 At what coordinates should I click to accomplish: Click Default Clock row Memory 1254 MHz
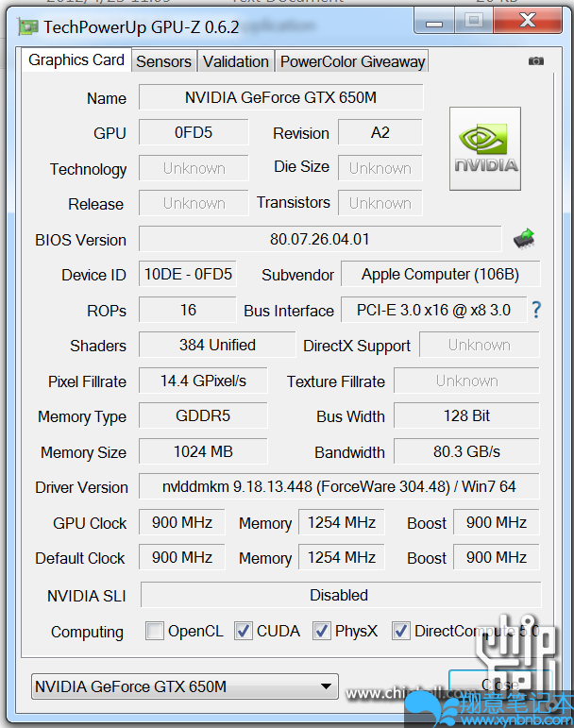click(342, 557)
